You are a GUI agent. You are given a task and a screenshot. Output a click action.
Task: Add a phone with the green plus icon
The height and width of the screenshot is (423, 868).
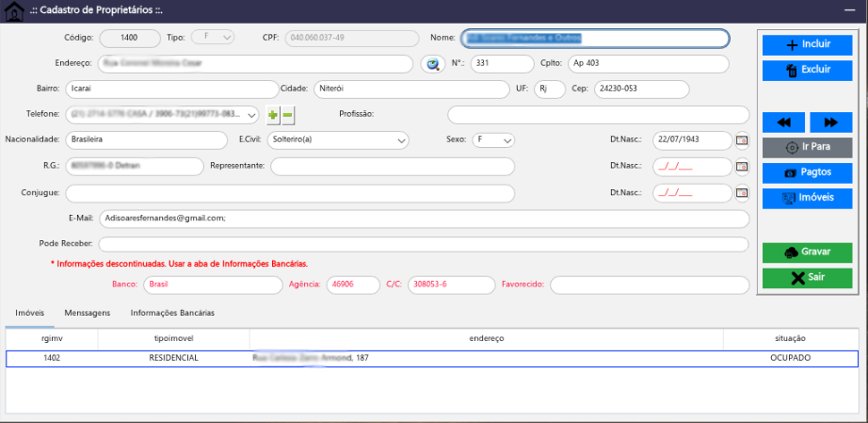pyautogui.click(x=273, y=115)
